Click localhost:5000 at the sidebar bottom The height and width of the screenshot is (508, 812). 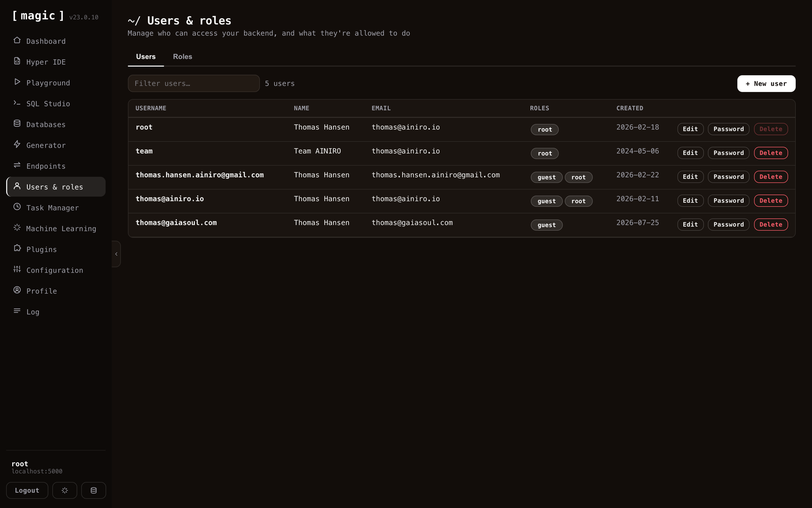(37, 471)
